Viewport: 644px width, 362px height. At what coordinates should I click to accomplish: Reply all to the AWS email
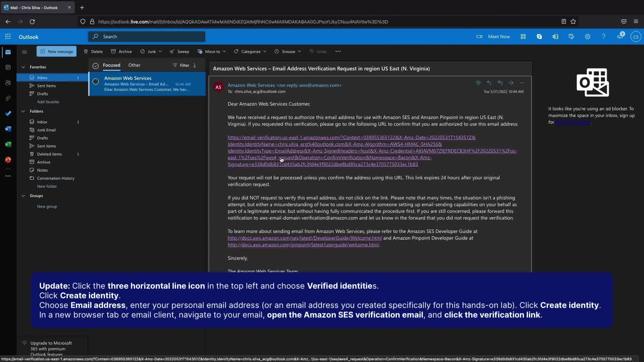500,83
